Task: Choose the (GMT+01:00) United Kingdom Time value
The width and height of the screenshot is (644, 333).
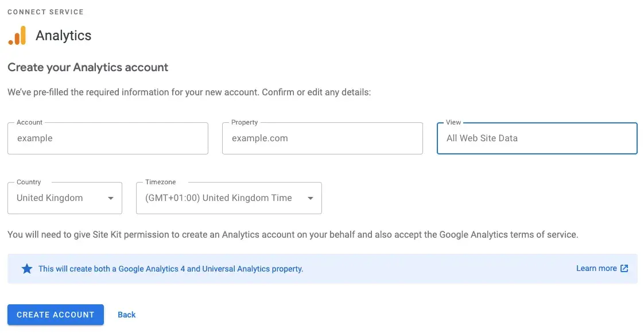Action: 219,198
